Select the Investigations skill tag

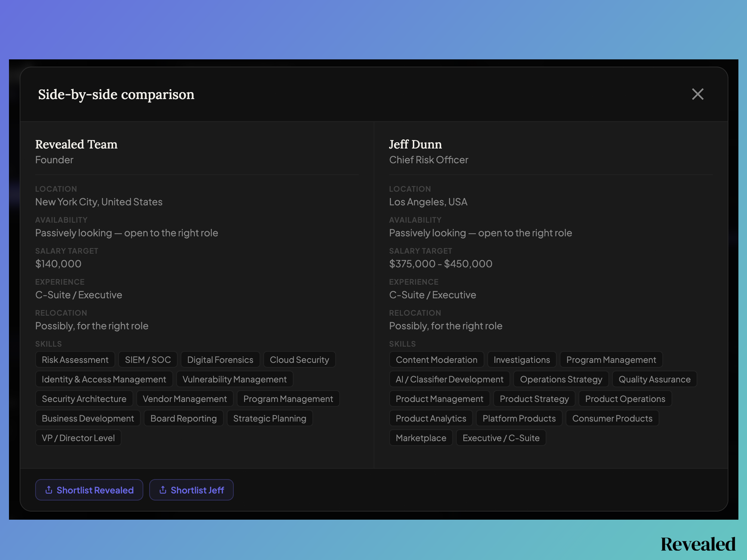point(522,360)
